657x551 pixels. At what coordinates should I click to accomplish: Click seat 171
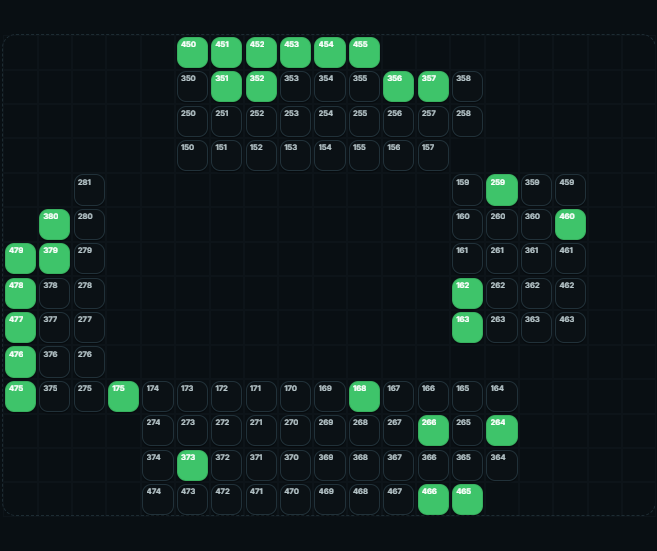pos(261,396)
